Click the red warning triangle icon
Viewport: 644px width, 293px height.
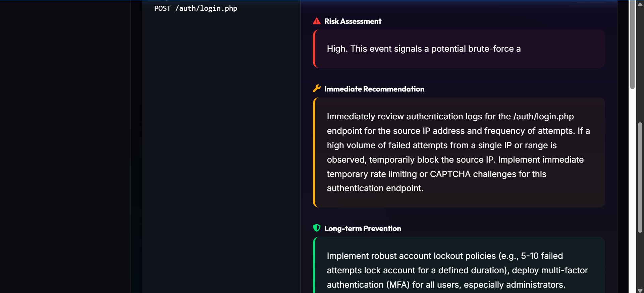coord(317,21)
